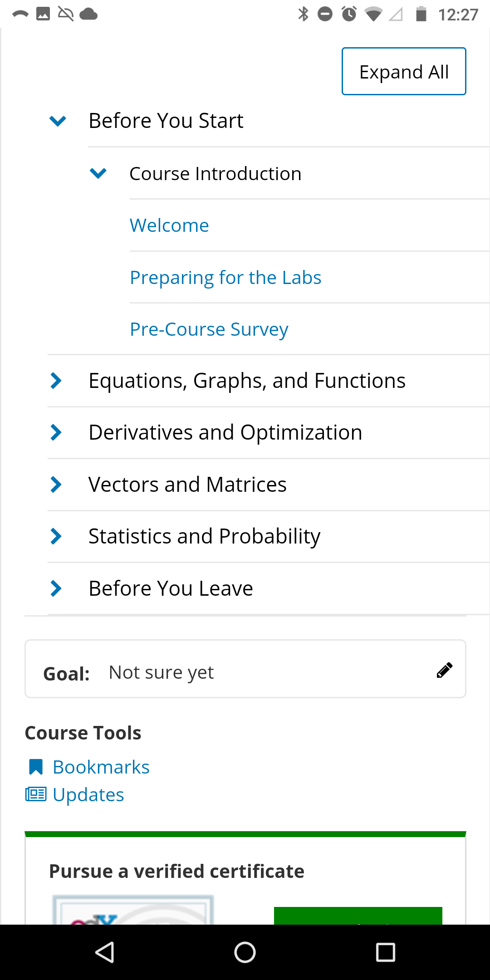Click the Updates newspaper icon
Screen dimensions: 490x980
coord(36,794)
